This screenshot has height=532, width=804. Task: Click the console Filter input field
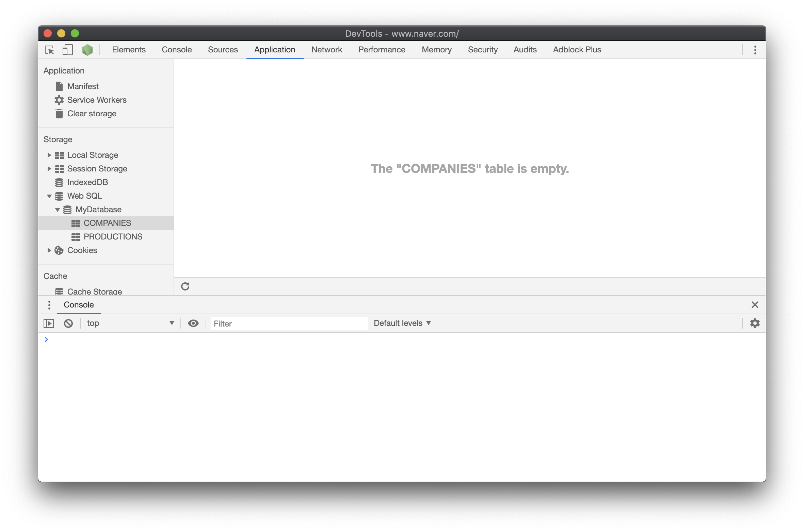[289, 323]
